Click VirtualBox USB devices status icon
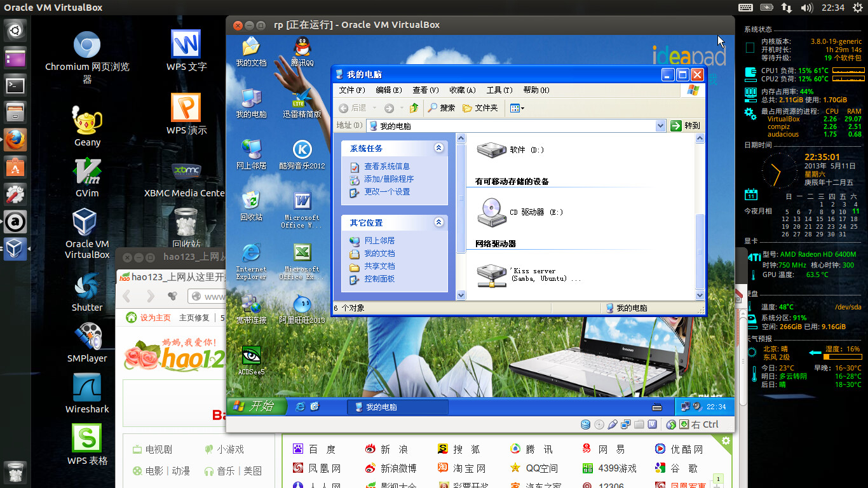Image resolution: width=868 pixels, height=488 pixels. click(613, 424)
